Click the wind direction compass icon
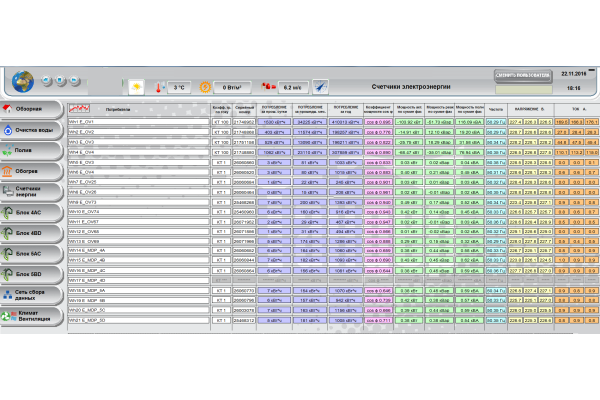 (320, 87)
